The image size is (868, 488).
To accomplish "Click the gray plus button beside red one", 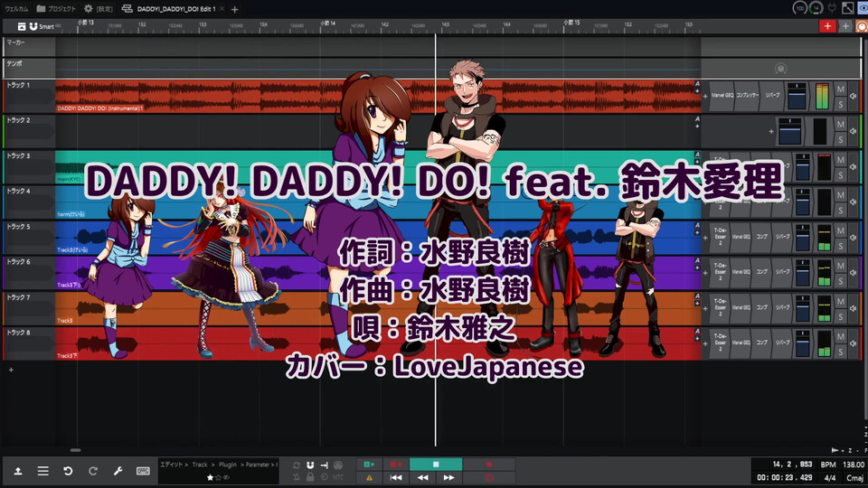I will click(845, 26).
